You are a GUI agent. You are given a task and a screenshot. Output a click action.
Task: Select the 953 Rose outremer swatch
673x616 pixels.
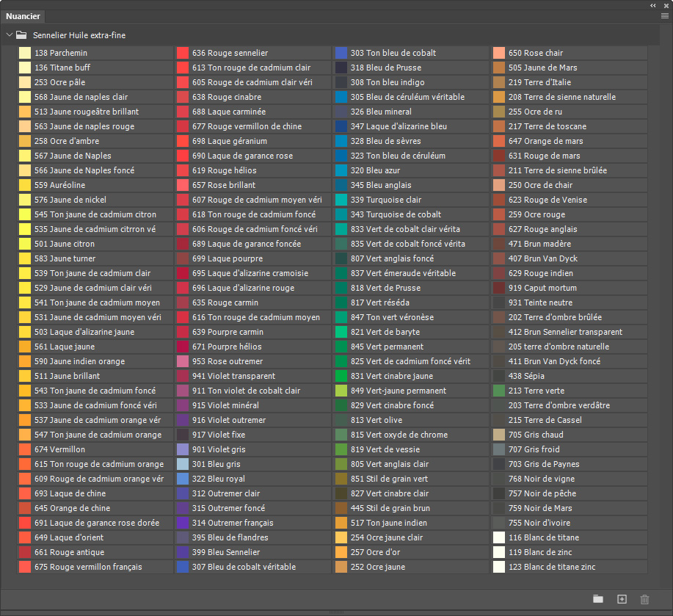pos(183,361)
